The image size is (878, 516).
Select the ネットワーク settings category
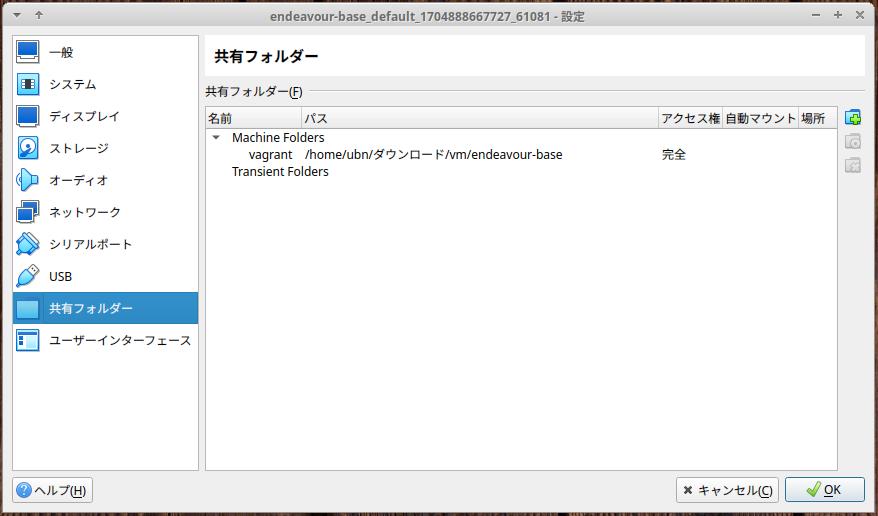click(105, 212)
